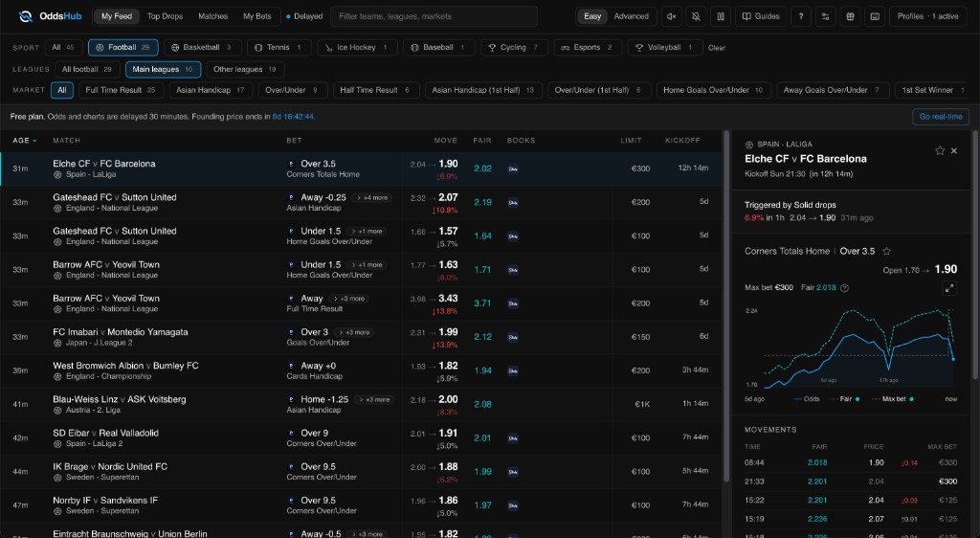Click bookmaker icon in Norrby IF row

(513, 505)
